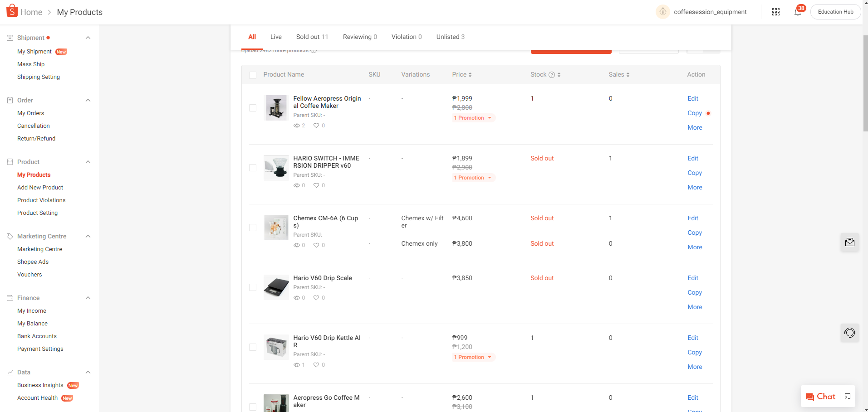Expand the HARIO SWITCH promotion dropdown
Screen dimensions: 868x412
tap(490, 178)
